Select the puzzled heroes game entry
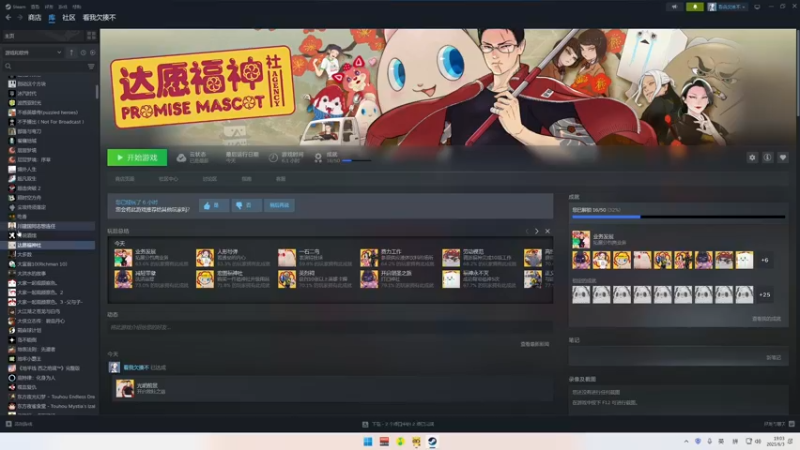 tap(47, 112)
